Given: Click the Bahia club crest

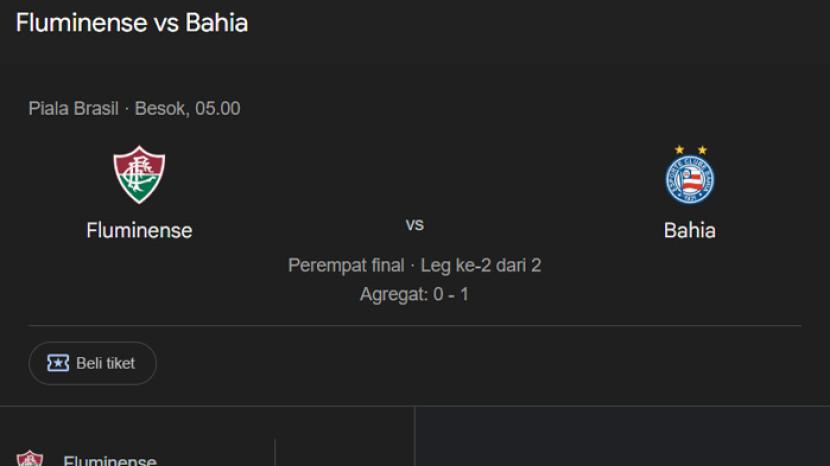Looking at the screenshot, I should click(x=689, y=179).
